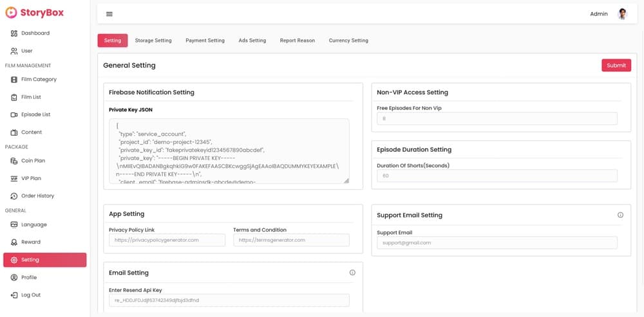Viewport: 644px width, 317px height.
Task: Open the VIP Plan icon
Action: click(14, 178)
